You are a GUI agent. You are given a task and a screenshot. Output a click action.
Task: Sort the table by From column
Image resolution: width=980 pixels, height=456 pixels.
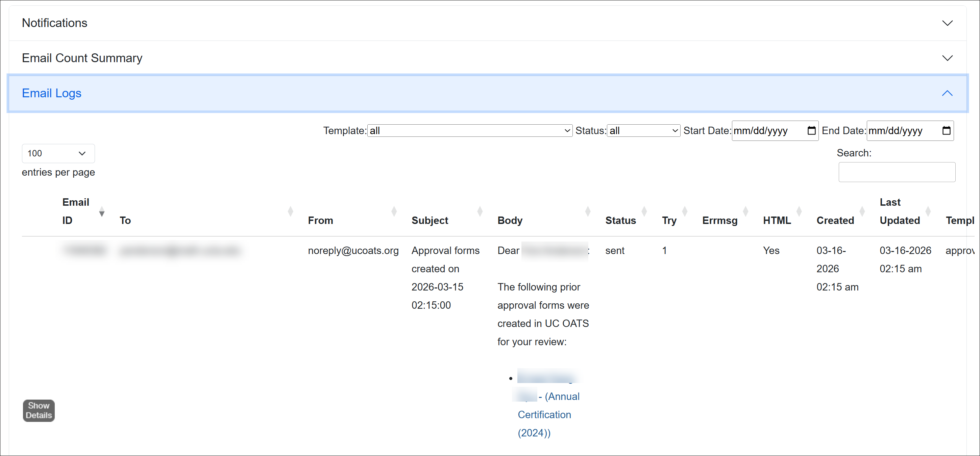394,211
